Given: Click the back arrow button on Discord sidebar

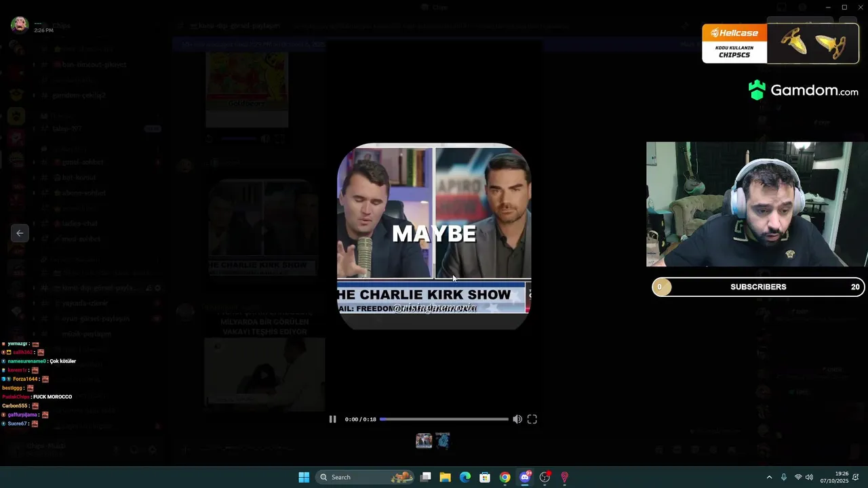Looking at the screenshot, I should (20, 233).
